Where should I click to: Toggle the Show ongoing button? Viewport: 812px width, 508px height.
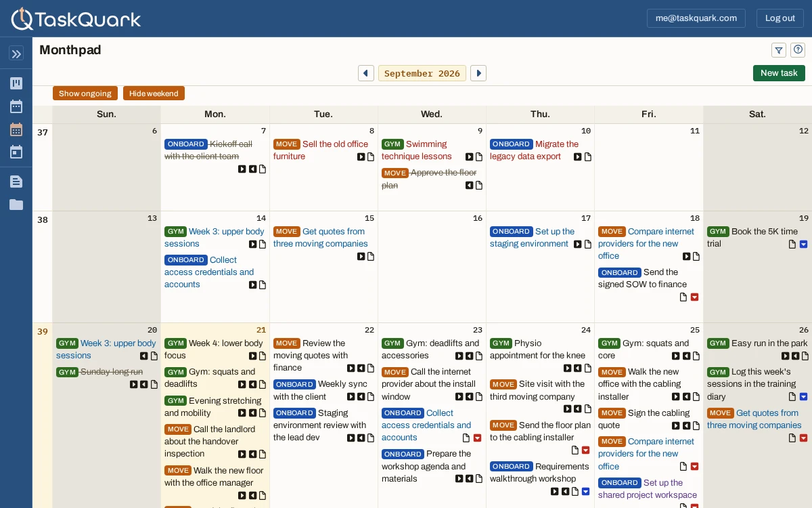(x=85, y=93)
